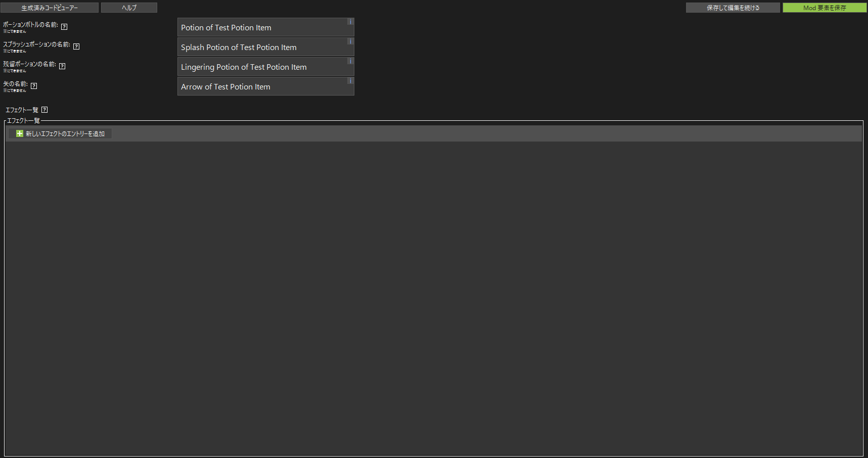This screenshot has width=868, height=458.
Task: Open the 生成済みコードビューアー code viewer
Action: tap(50, 8)
